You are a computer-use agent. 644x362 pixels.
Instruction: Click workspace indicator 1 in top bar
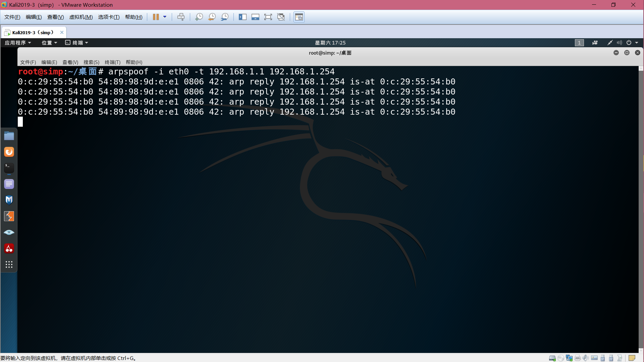tap(579, 43)
